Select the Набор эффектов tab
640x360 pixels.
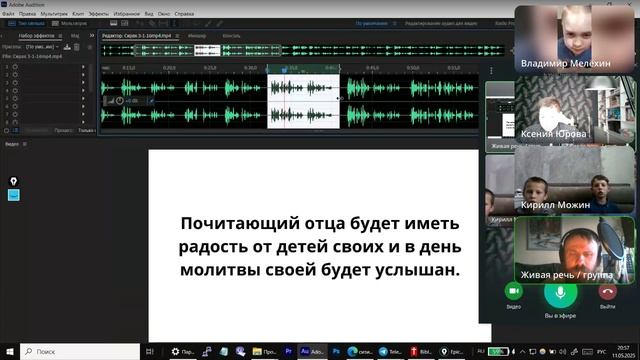tap(36, 36)
